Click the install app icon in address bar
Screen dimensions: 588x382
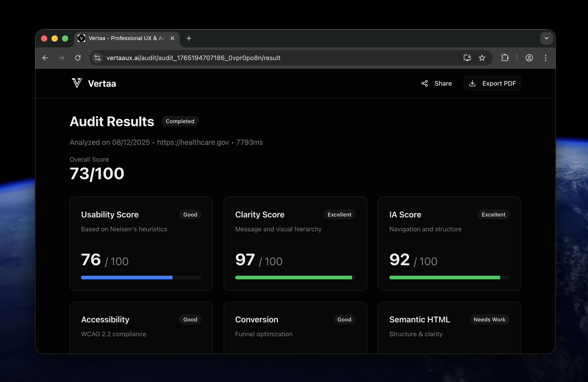click(467, 58)
